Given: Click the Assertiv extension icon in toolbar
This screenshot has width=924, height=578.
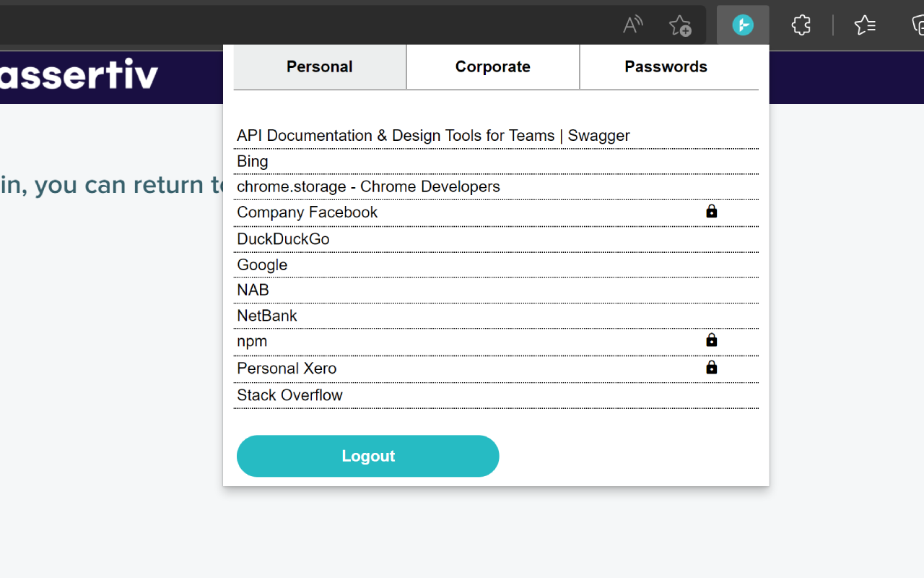Looking at the screenshot, I should click(x=743, y=25).
